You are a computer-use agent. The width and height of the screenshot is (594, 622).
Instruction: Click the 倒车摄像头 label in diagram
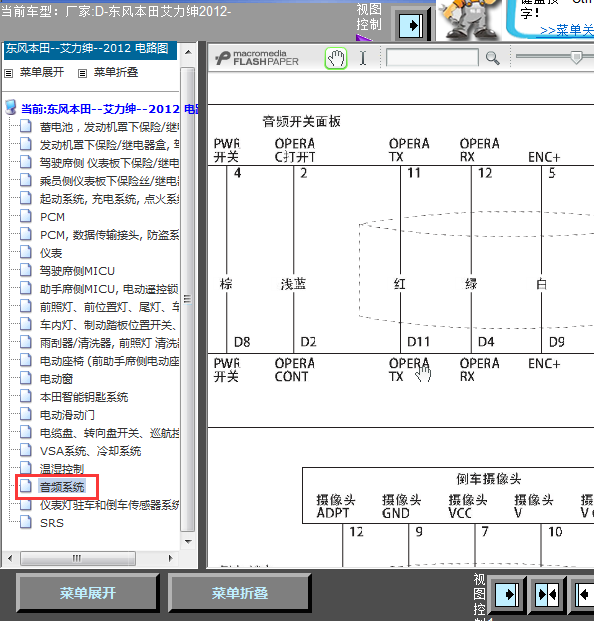(x=488, y=479)
